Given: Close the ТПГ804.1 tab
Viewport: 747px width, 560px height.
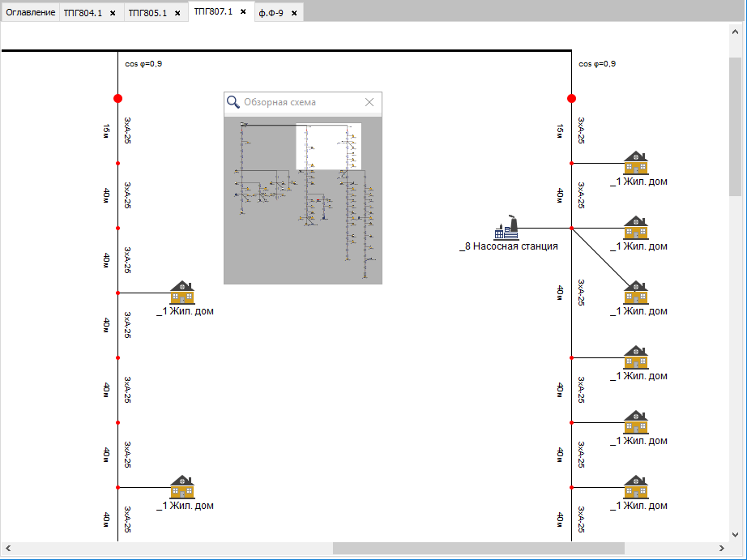Looking at the screenshot, I should point(113,13).
